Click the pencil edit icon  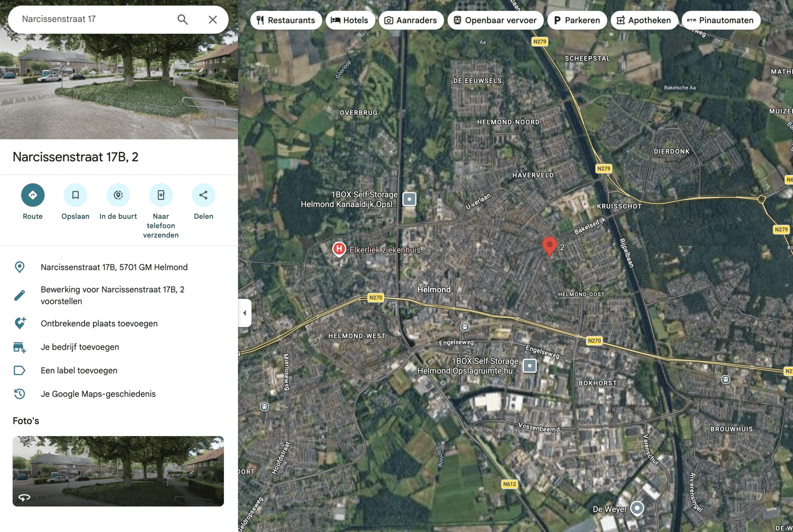point(19,295)
